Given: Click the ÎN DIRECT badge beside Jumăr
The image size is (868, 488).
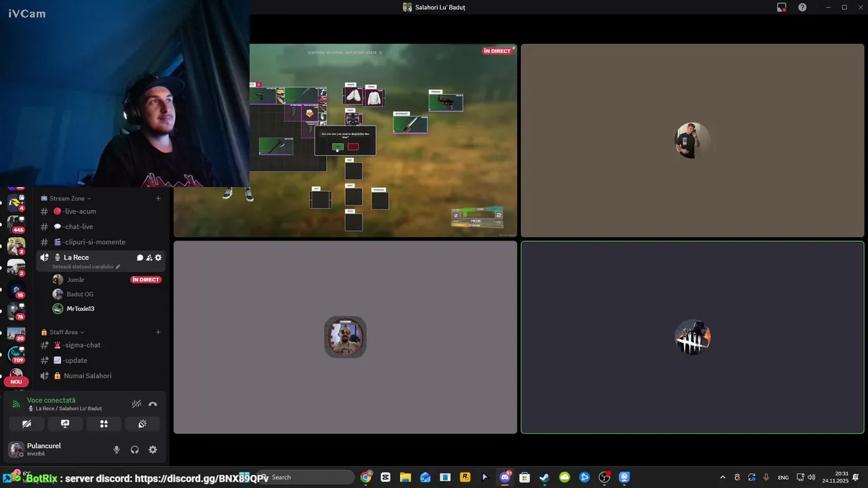Looking at the screenshot, I should (146, 280).
